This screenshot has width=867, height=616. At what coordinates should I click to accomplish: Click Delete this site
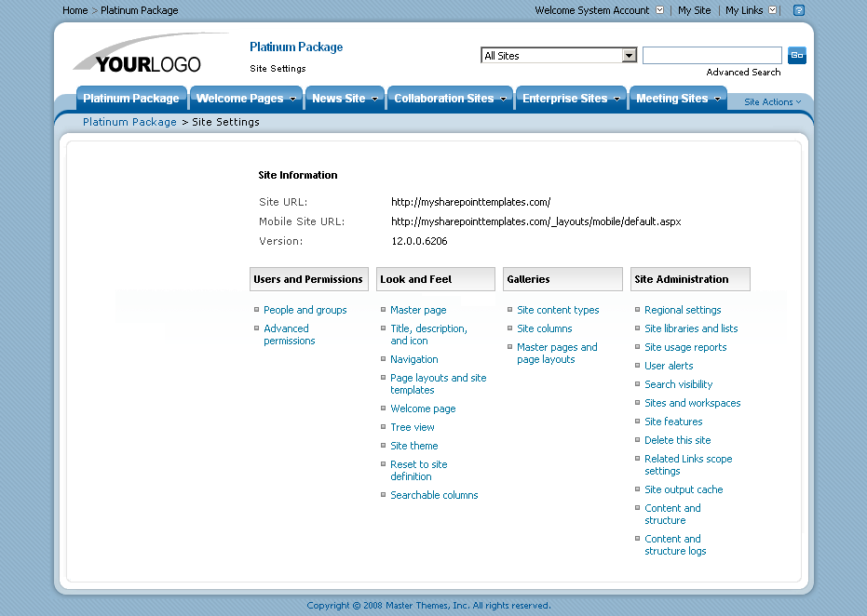[x=677, y=440]
